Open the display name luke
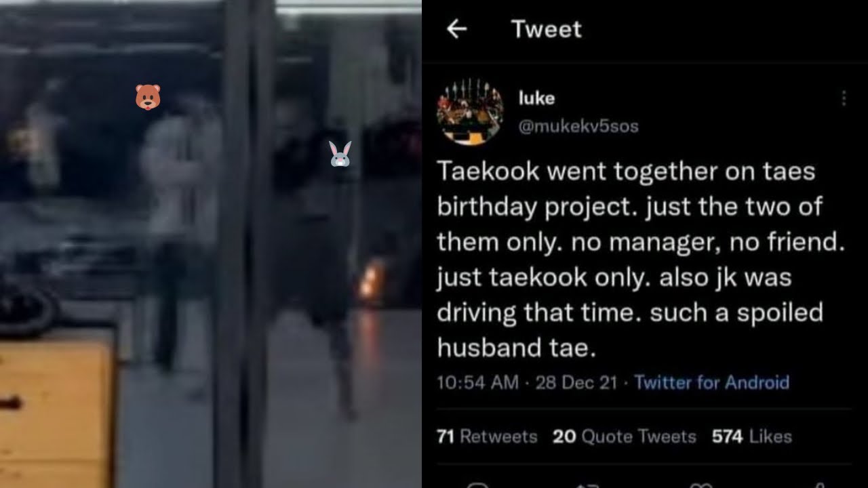This screenshot has height=488, width=868. (x=536, y=98)
